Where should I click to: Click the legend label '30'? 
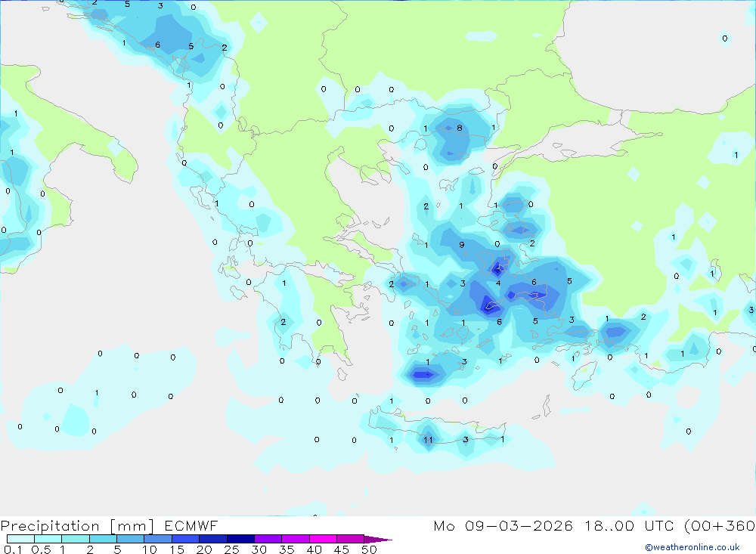pyautogui.click(x=259, y=549)
